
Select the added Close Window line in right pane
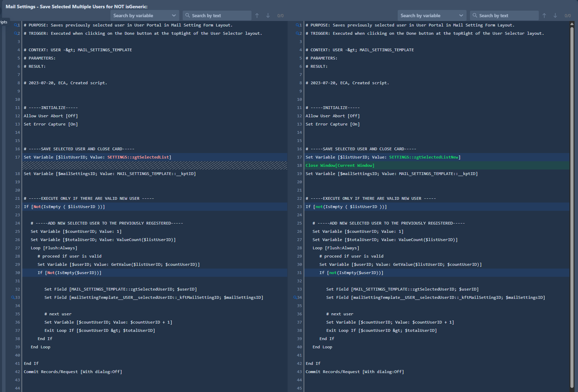pos(340,165)
